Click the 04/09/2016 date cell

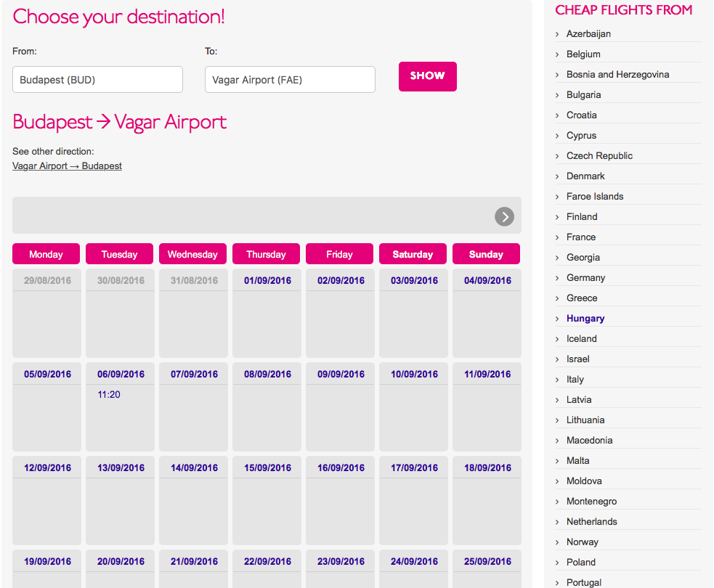pos(487,313)
